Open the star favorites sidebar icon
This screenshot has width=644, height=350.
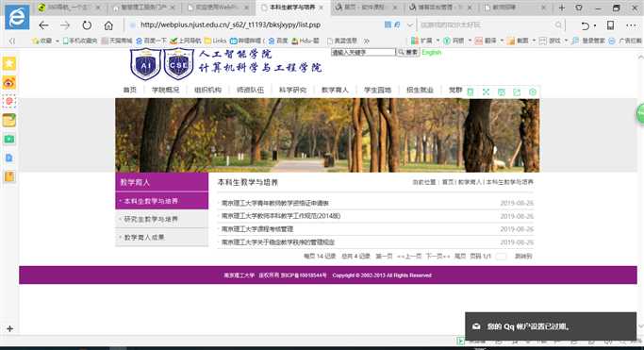pyautogui.click(x=9, y=63)
